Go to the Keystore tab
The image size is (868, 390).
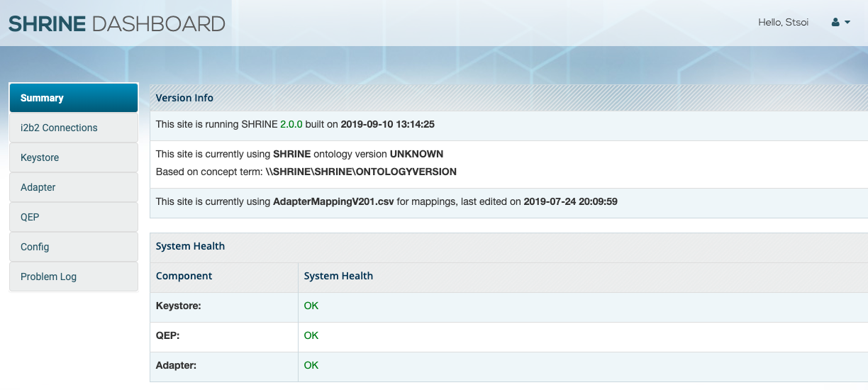click(74, 157)
